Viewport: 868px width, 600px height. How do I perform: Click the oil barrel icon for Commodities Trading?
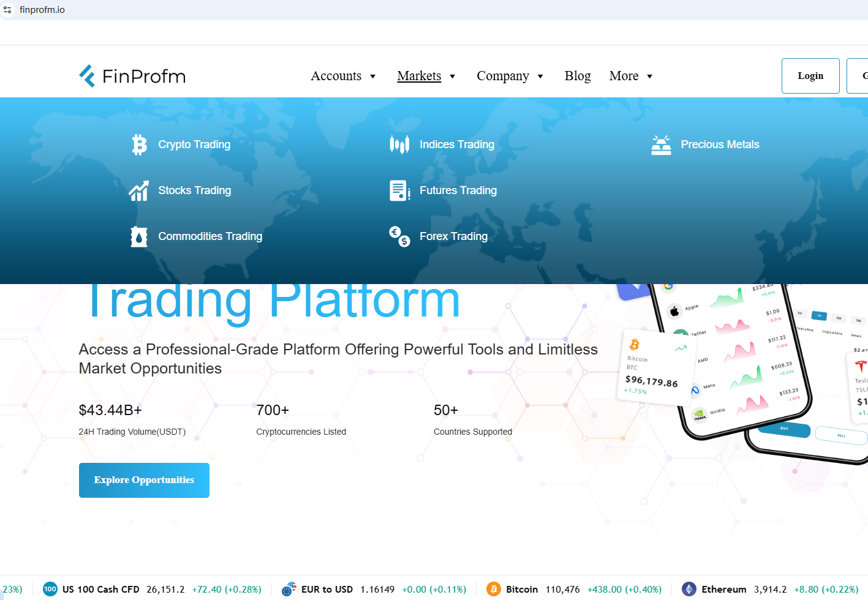[139, 236]
